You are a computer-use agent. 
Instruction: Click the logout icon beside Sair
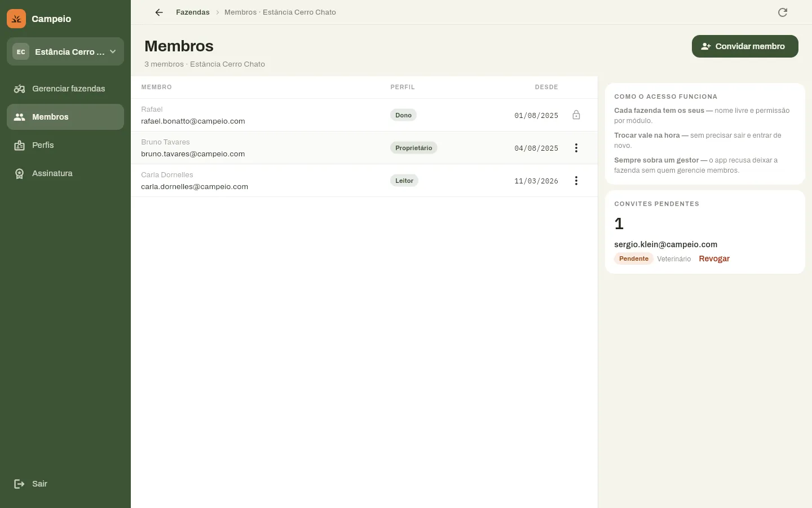(x=20, y=484)
